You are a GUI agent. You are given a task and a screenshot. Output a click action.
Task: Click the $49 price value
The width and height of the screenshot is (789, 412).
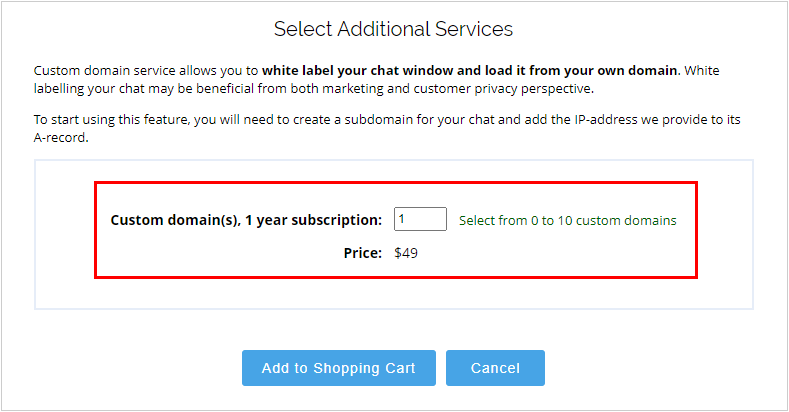pyautogui.click(x=406, y=253)
